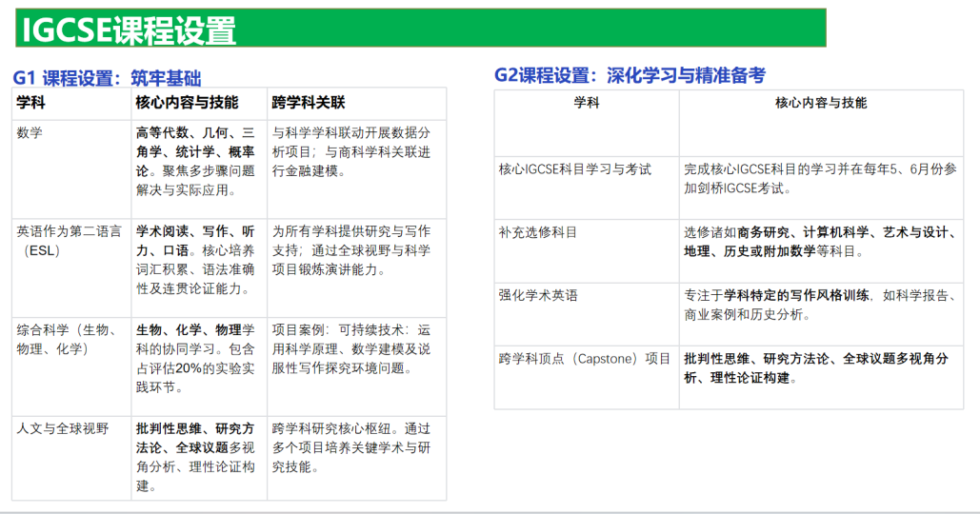Image resolution: width=980 pixels, height=514 pixels.
Task: Select the 英语作为第二语言（ESL）cell
Action: click(x=71, y=267)
